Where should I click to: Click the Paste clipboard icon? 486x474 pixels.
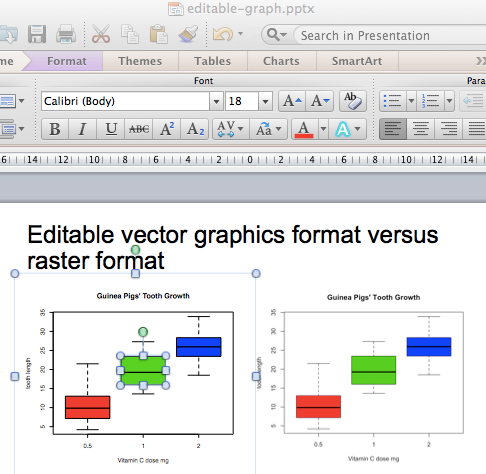159,34
